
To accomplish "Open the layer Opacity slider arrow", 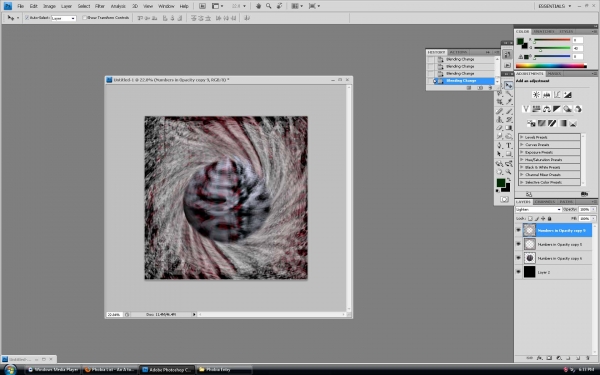I will pyautogui.click(x=593, y=209).
